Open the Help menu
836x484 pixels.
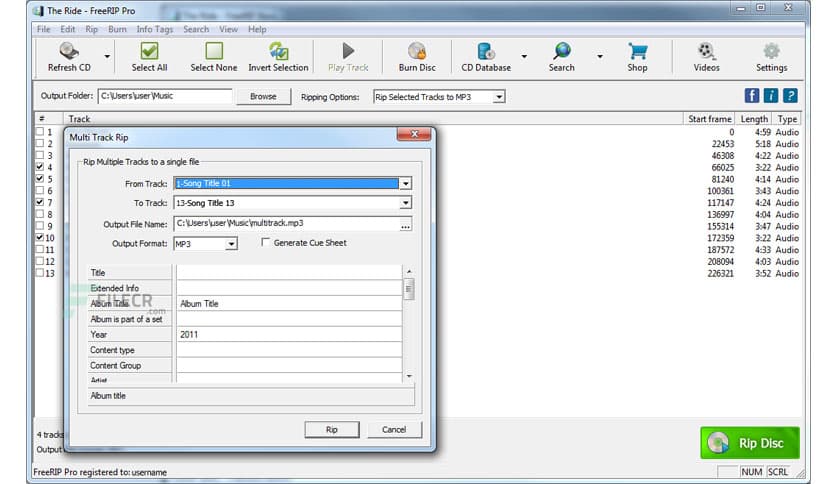coord(257,29)
